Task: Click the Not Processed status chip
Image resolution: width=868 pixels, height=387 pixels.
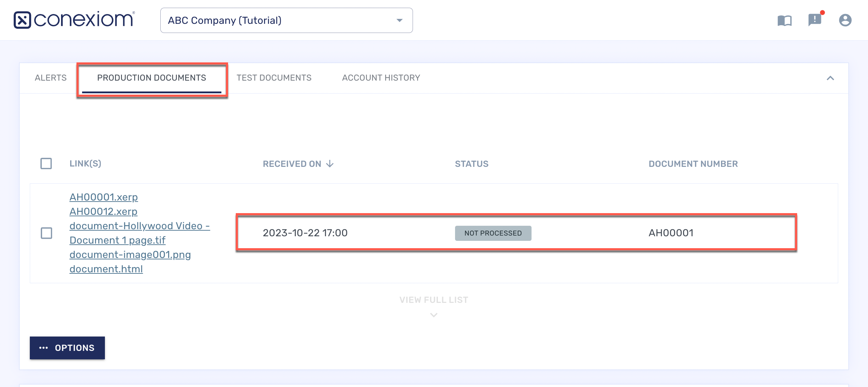Action: tap(493, 233)
